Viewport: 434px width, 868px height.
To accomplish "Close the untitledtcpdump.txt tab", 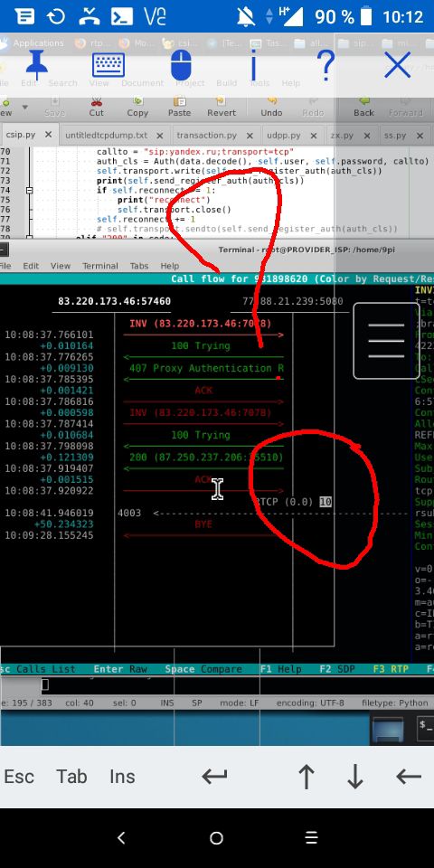I will pyautogui.click(x=159, y=135).
